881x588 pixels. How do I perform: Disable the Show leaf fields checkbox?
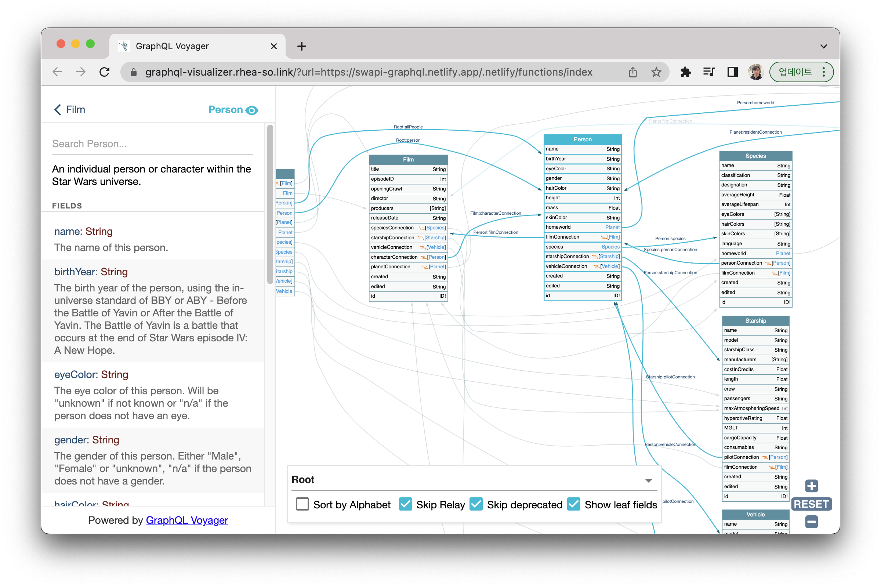coord(573,504)
